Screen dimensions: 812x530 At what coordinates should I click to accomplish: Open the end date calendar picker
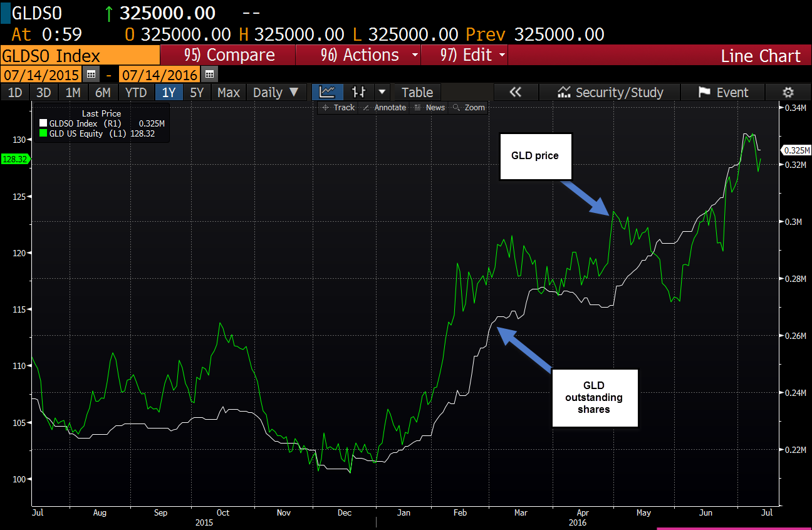(209, 75)
